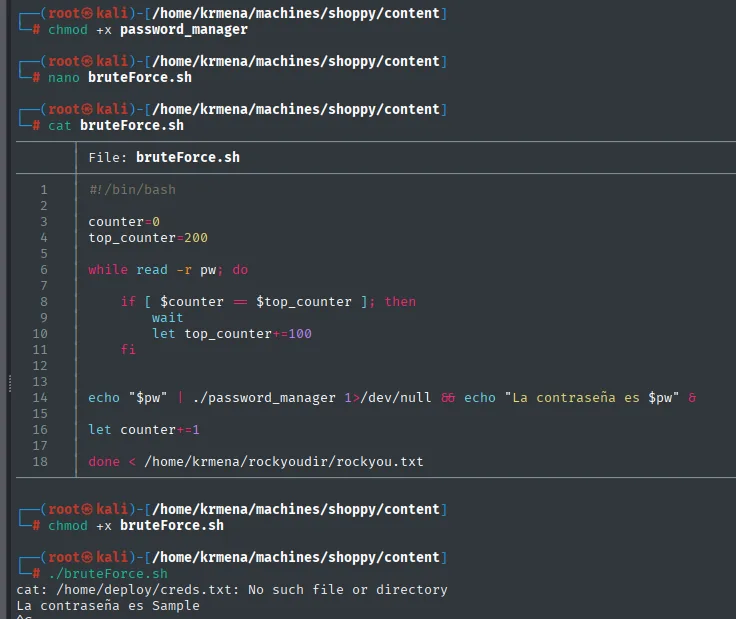
Task: Click the 'cat: /home/deploy/creds.txt' error output
Action: pyautogui.click(x=232, y=590)
